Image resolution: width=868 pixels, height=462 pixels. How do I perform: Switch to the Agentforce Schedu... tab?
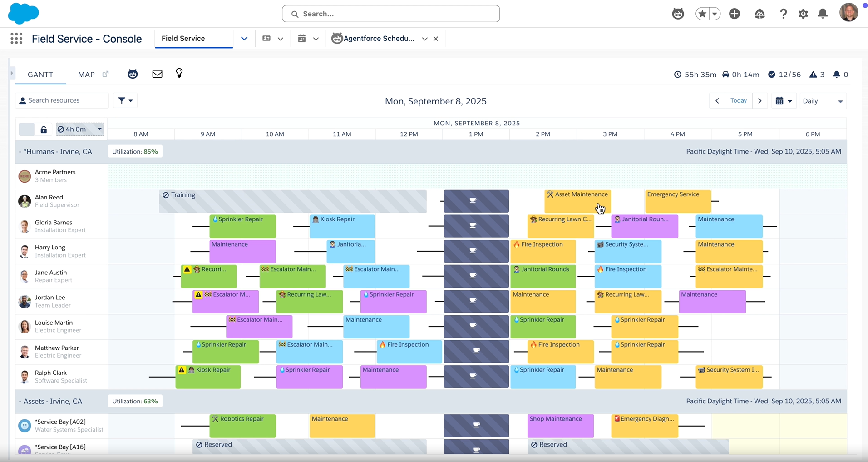pyautogui.click(x=373, y=39)
